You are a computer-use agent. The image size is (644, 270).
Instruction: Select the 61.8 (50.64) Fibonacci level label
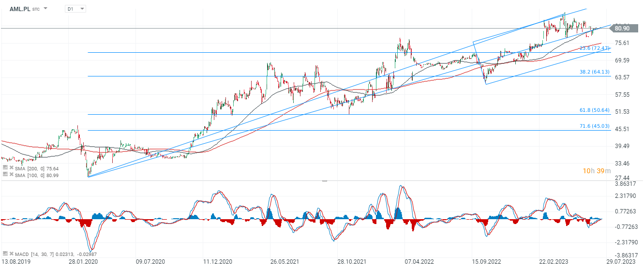595,110
